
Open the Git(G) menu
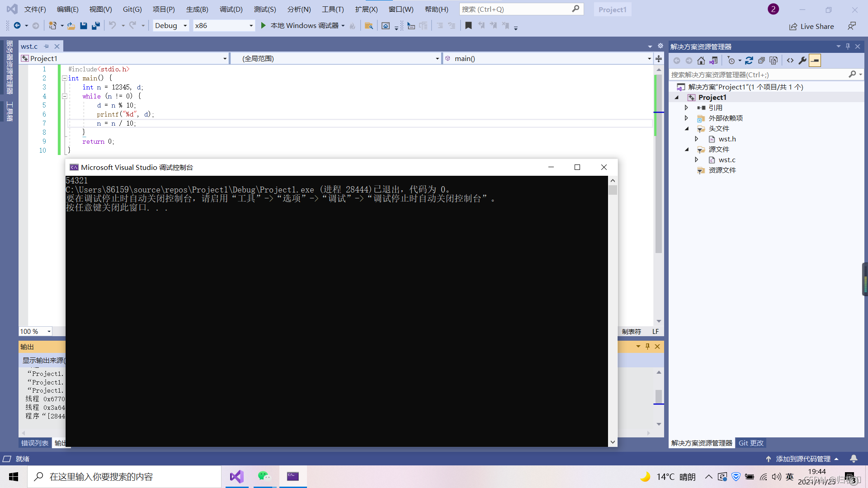tap(132, 9)
